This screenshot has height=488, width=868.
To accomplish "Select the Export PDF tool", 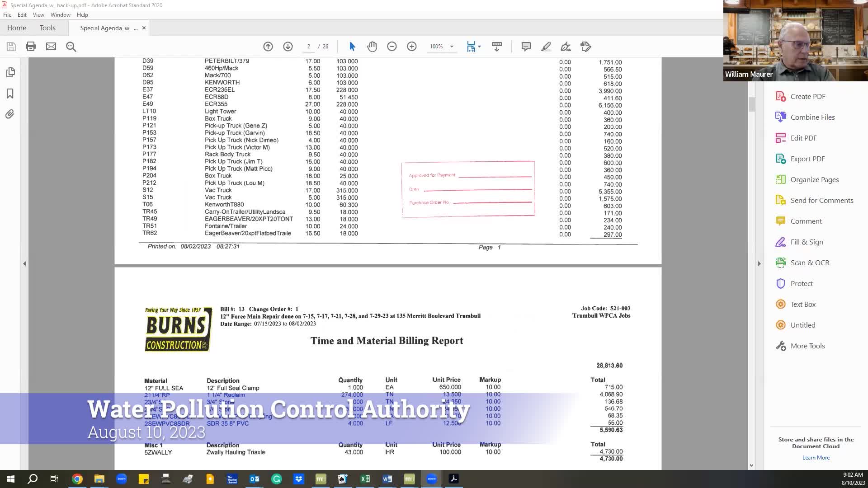I will [807, 159].
